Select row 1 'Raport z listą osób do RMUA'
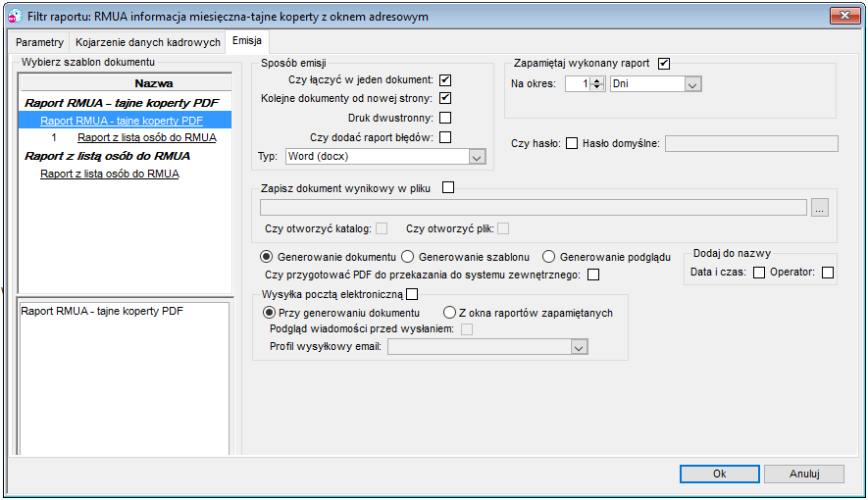The height and width of the screenshot is (500, 868). [x=147, y=137]
